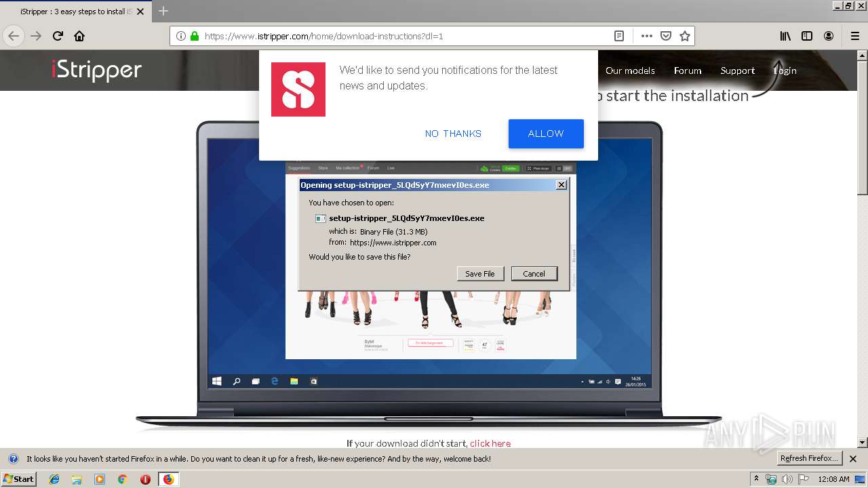Click Refresh Firefox button in infobar
Image resolution: width=868 pixels, height=488 pixels.
tap(810, 458)
